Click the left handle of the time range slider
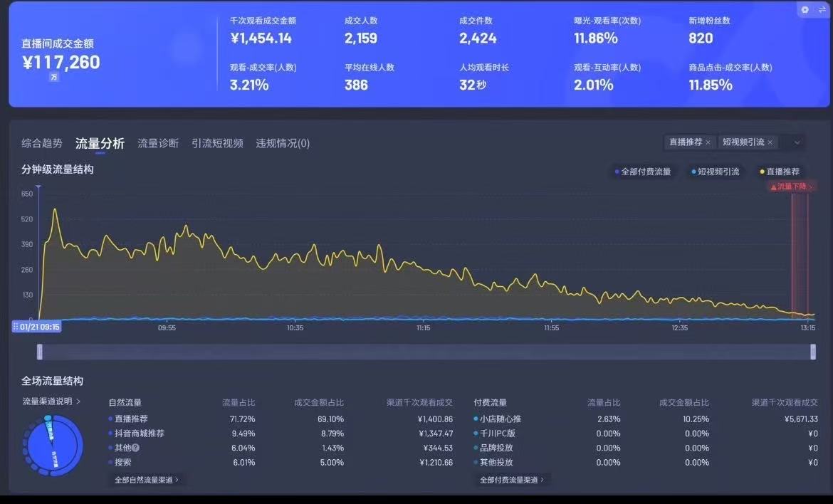Image resolution: width=833 pixels, height=504 pixels. (40, 352)
